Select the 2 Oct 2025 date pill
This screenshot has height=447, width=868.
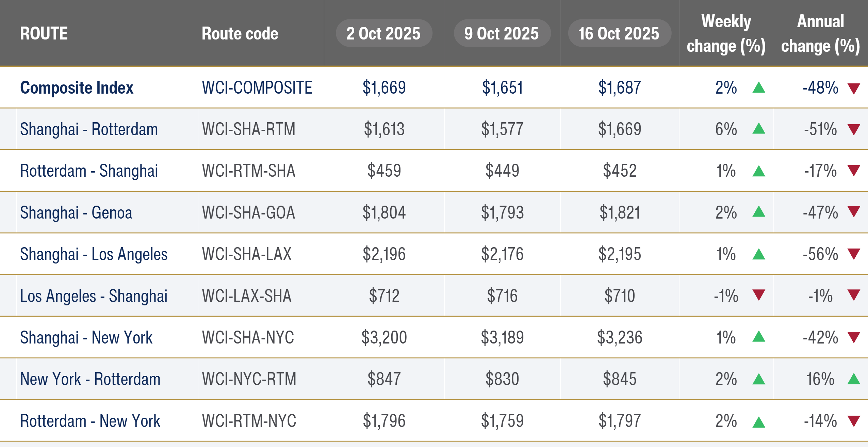pyautogui.click(x=384, y=33)
